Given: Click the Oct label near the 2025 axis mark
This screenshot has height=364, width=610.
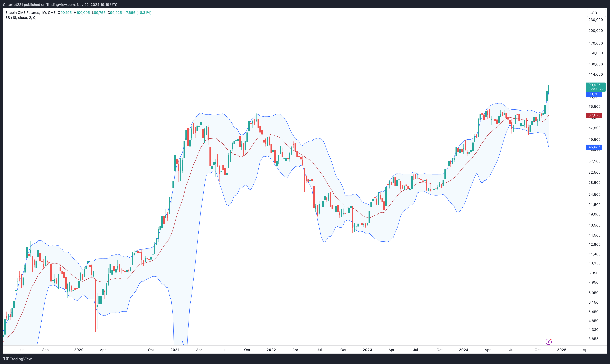Looking at the screenshot, I should pyautogui.click(x=538, y=350).
